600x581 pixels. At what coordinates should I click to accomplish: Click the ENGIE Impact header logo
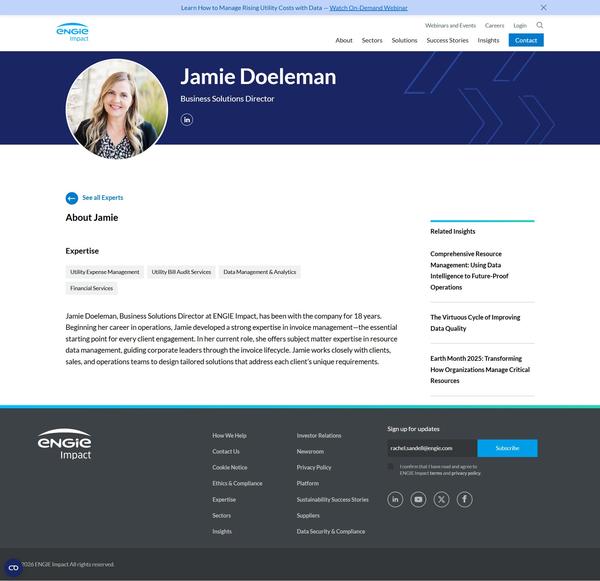(x=72, y=32)
